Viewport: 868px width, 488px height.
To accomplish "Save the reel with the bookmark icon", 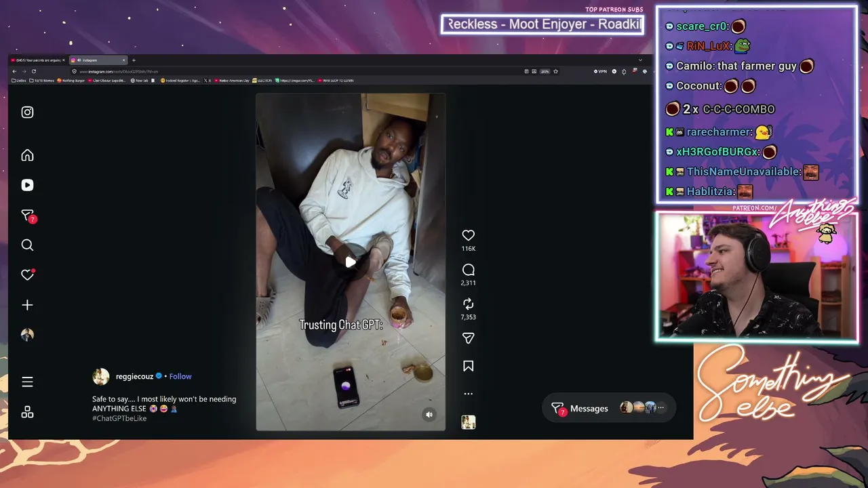I will tap(468, 366).
